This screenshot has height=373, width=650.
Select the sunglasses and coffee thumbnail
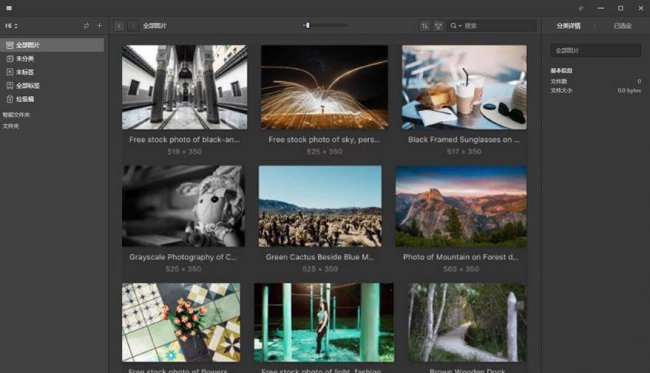tap(464, 87)
